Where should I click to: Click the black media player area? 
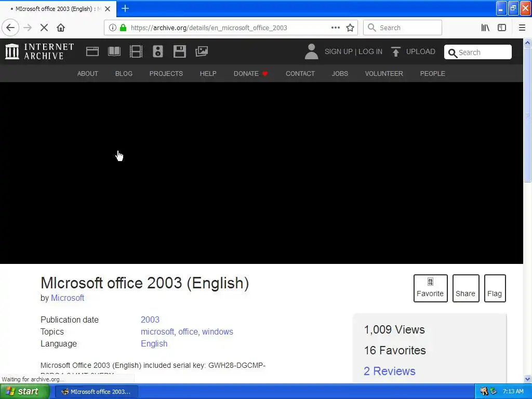(x=261, y=172)
